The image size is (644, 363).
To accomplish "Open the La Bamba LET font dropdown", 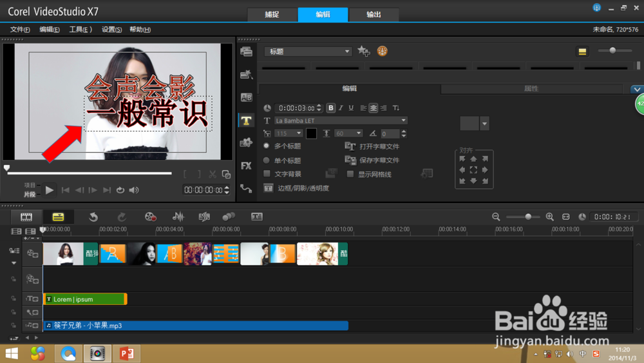I will [341, 121].
